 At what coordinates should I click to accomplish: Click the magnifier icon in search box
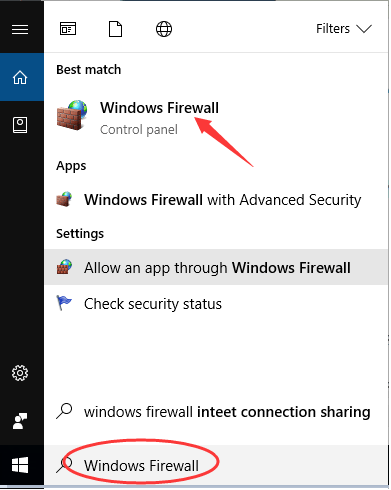64,465
